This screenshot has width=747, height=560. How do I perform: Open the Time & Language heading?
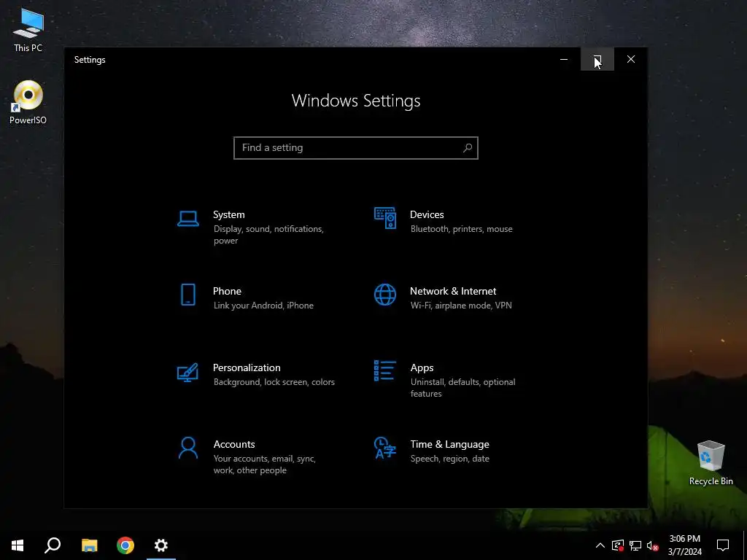[449, 444]
